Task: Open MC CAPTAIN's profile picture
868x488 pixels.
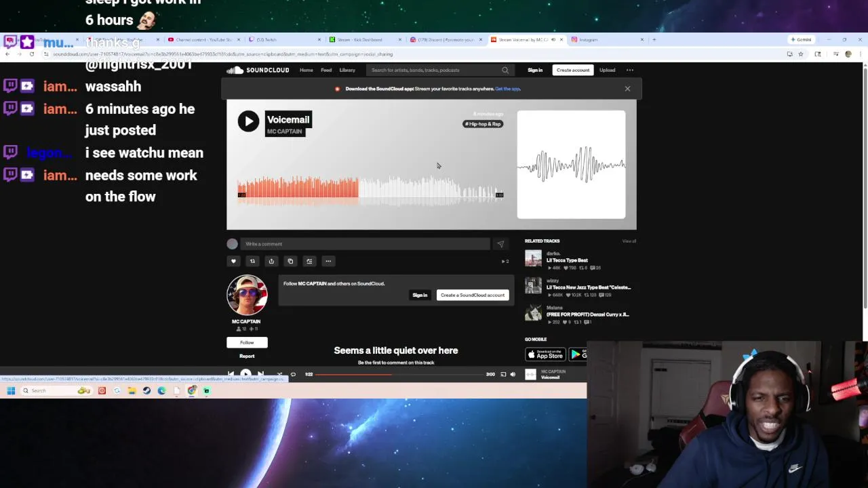Action: click(247, 296)
